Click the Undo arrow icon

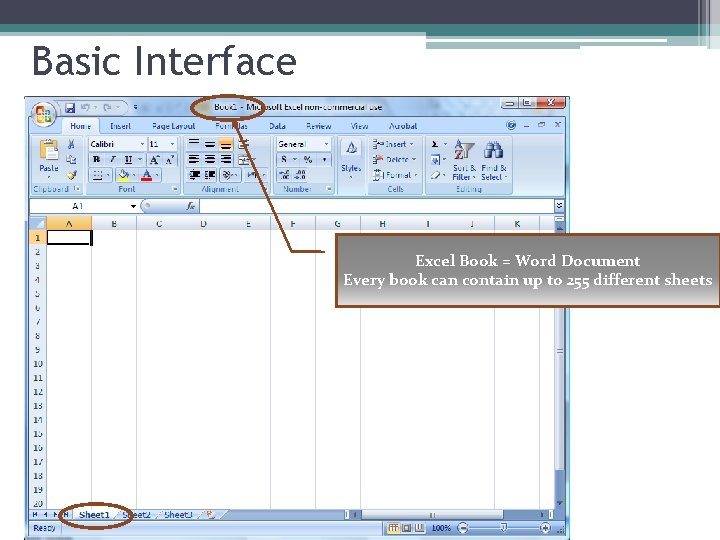[85, 107]
